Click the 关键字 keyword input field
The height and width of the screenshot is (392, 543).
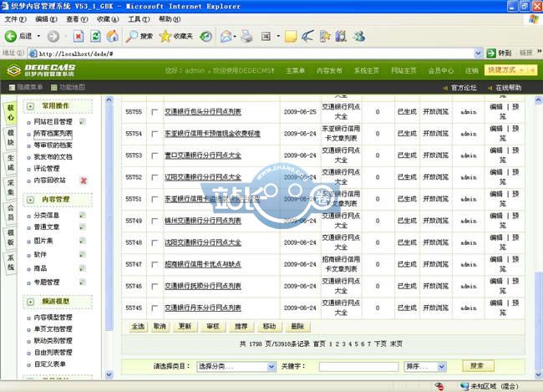tap(358, 366)
